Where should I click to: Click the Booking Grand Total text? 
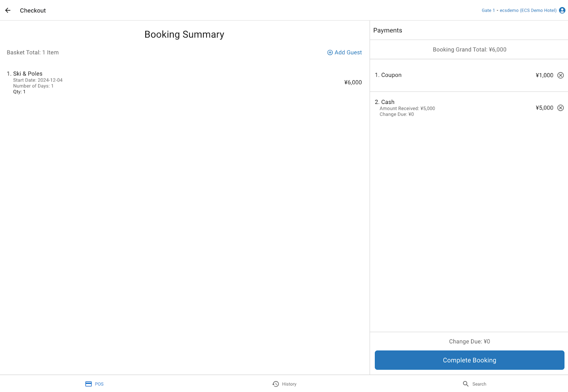click(469, 50)
